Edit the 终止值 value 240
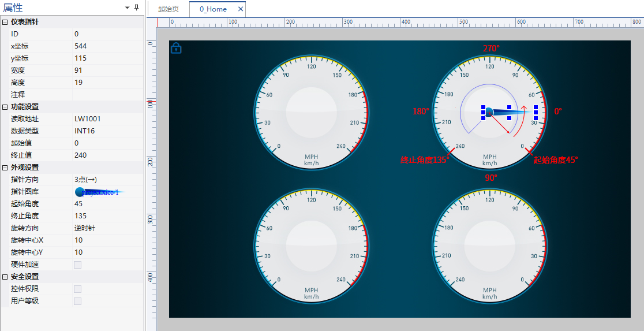Screen dimensions: 644x331 tap(108, 155)
